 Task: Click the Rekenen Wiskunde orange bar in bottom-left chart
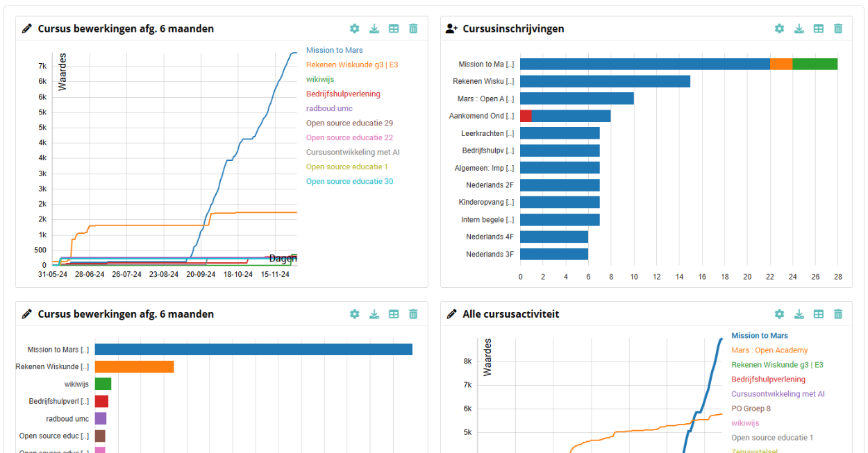[x=134, y=366]
